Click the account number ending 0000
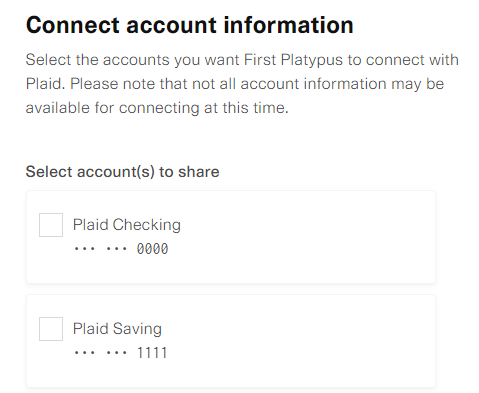Viewport: 479px width, 393px height. pyautogui.click(x=121, y=249)
